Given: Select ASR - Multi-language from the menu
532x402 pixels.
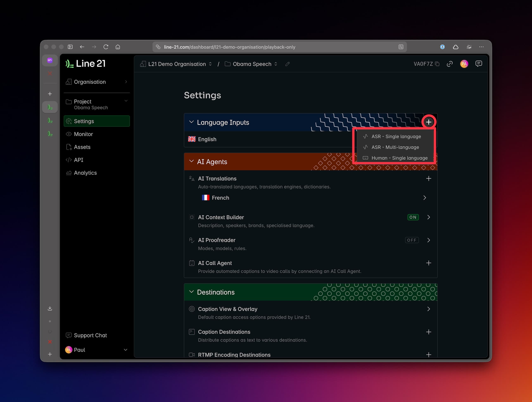Looking at the screenshot, I should (x=395, y=147).
